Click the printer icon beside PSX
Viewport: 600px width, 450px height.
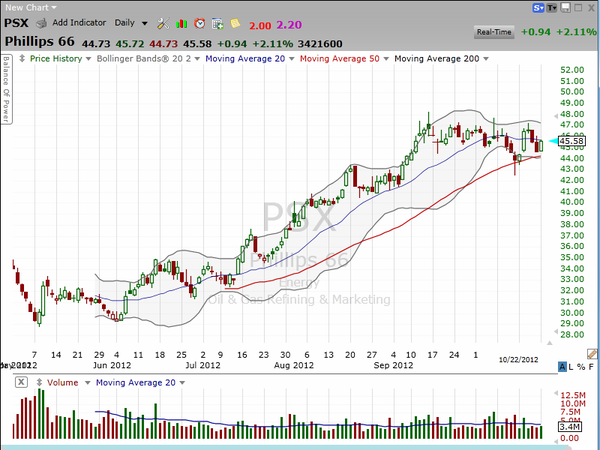coord(41,23)
